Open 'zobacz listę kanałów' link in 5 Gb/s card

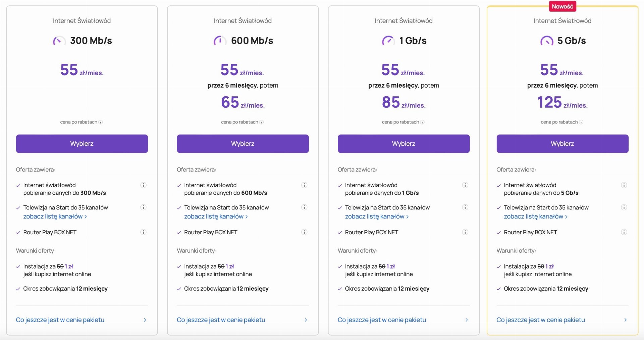tap(536, 216)
